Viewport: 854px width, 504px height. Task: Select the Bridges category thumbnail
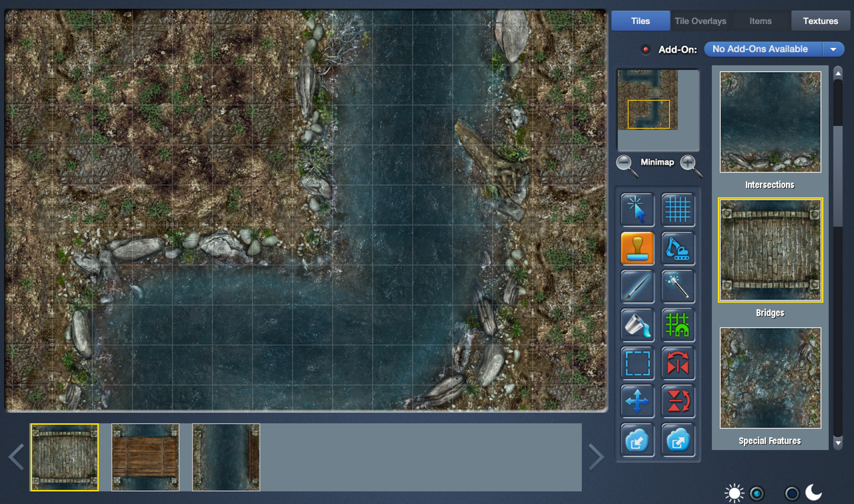pos(771,250)
